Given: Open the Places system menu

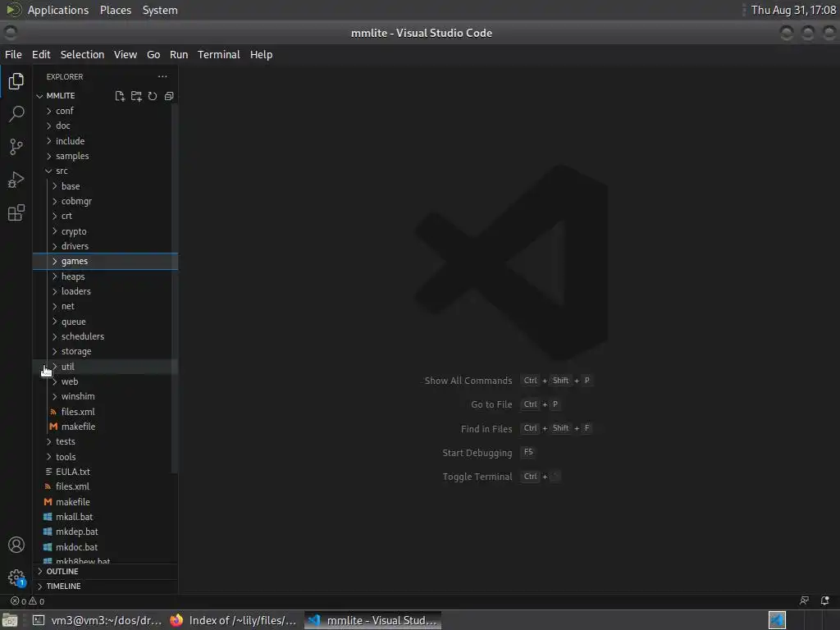Looking at the screenshot, I should pyautogui.click(x=115, y=10).
